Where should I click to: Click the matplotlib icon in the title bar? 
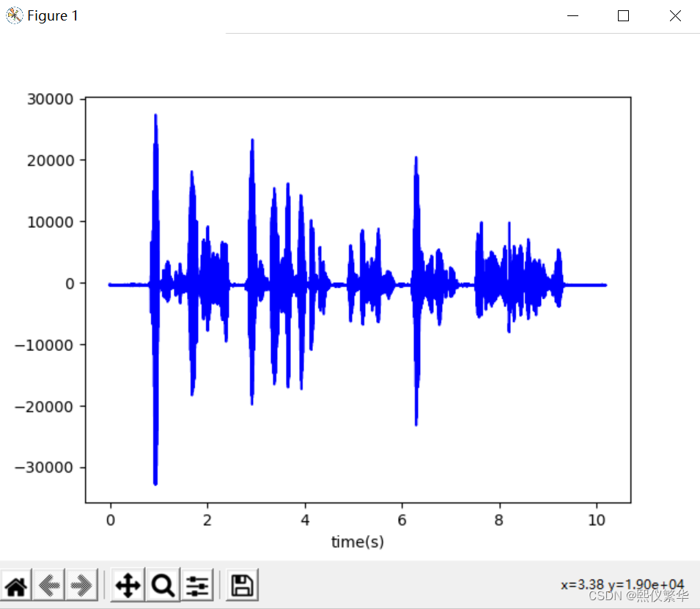pyautogui.click(x=14, y=15)
